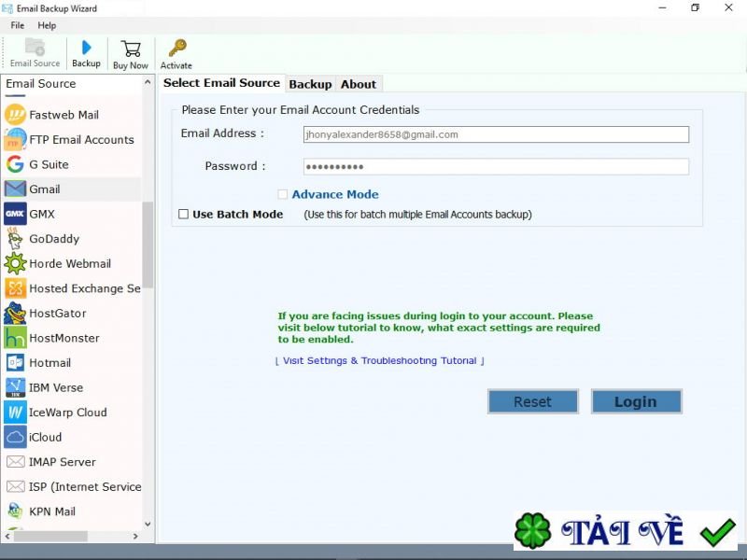Click the Backup play icon in toolbar

point(86,48)
